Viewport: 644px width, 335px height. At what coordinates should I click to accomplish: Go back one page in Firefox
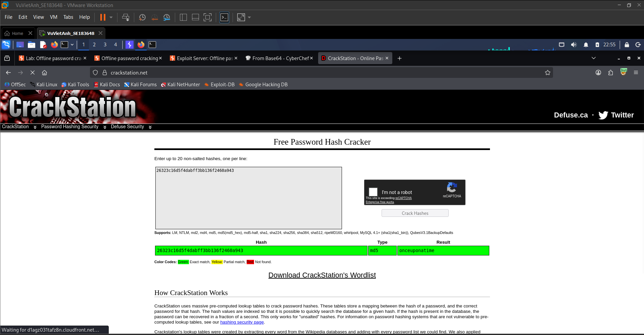coord(8,73)
